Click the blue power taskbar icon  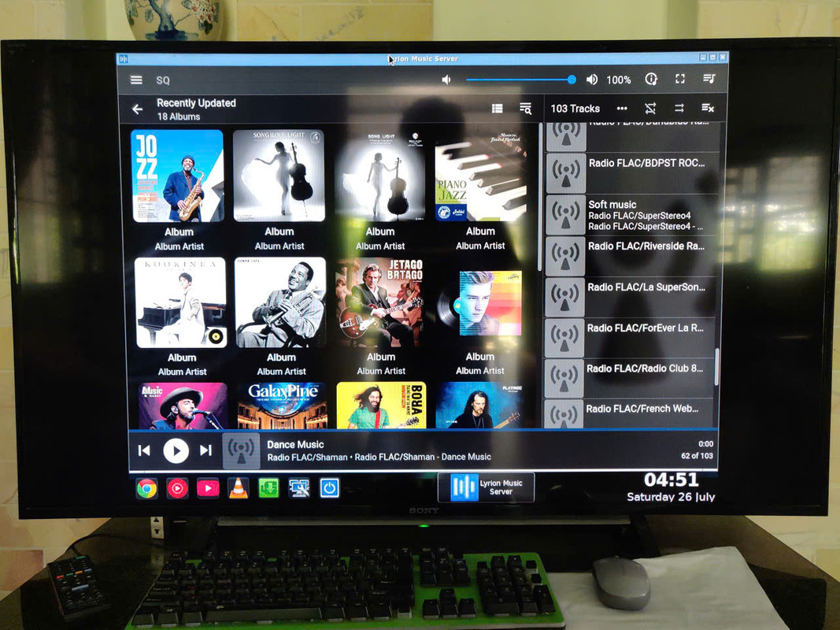coord(329,488)
